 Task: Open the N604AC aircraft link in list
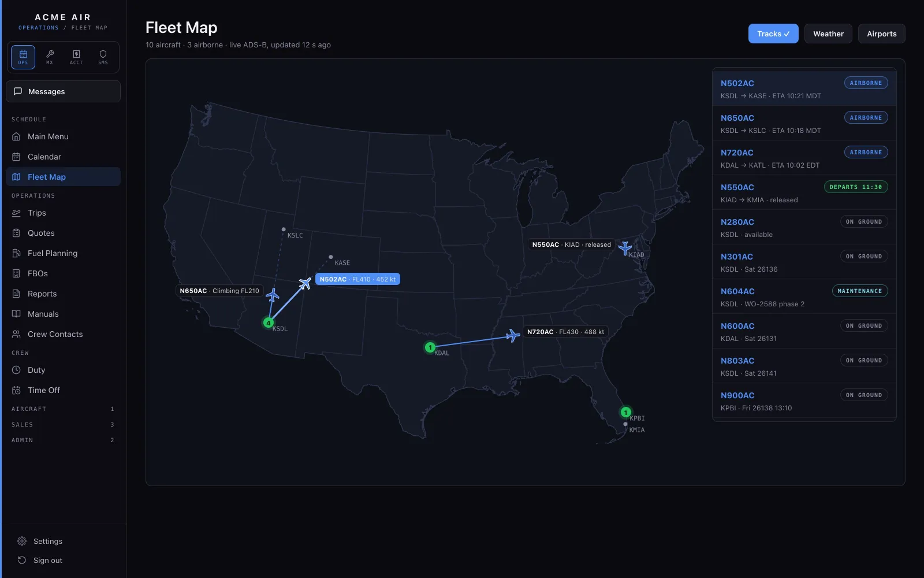[x=737, y=291]
